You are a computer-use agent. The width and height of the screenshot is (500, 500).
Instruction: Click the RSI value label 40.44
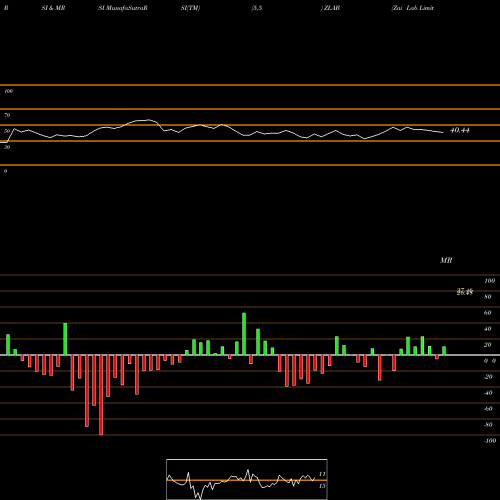point(460,130)
